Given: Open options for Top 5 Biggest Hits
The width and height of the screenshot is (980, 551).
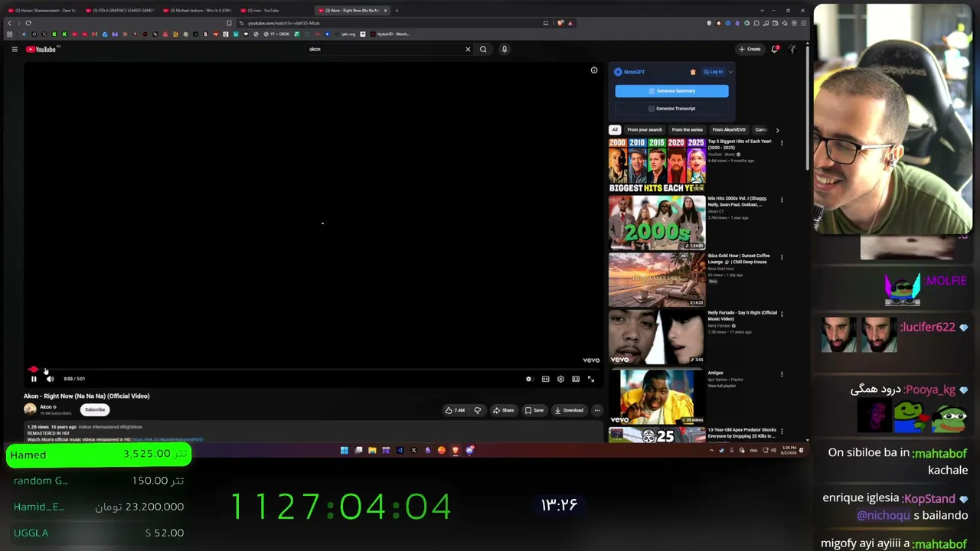Looking at the screenshot, I should point(782,143).
